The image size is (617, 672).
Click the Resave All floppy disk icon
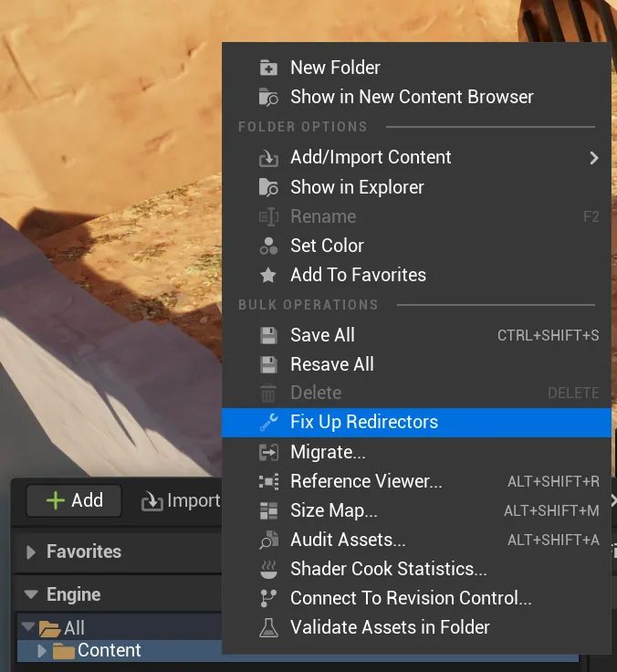(x=268, y=364)
